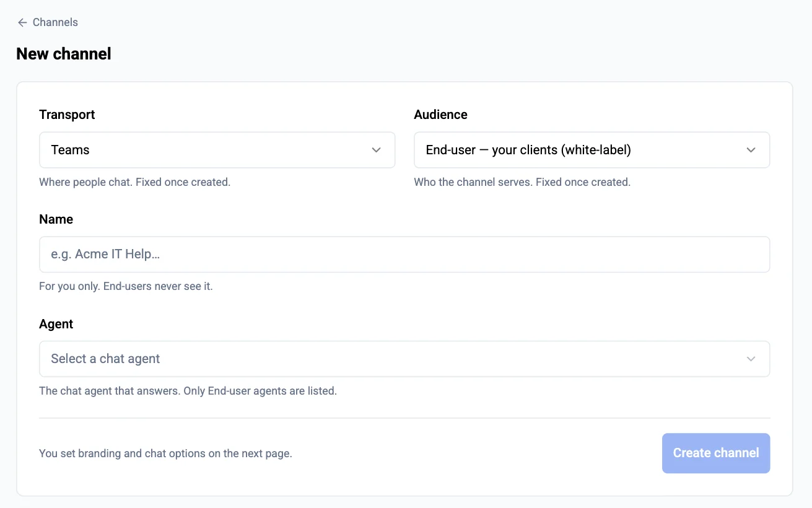Screen dimensions: 812x508
Task: Click the Audience field label
Action: [x=440, y=115]
